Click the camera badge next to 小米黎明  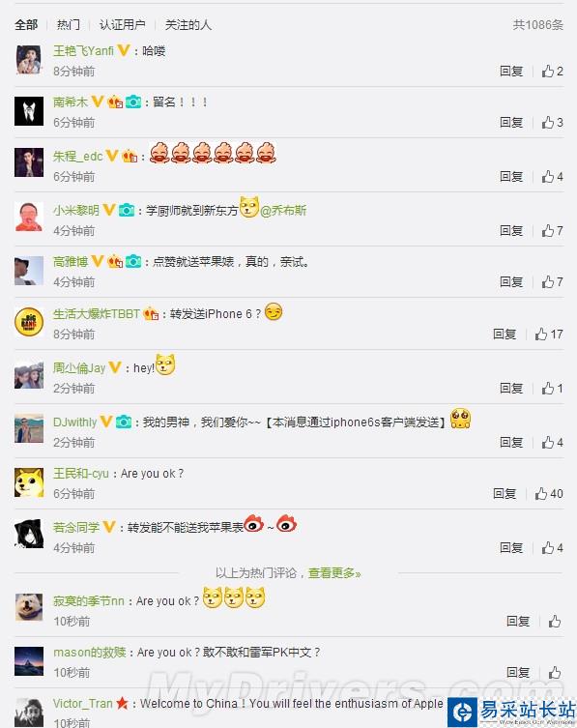tap(127, 211)
